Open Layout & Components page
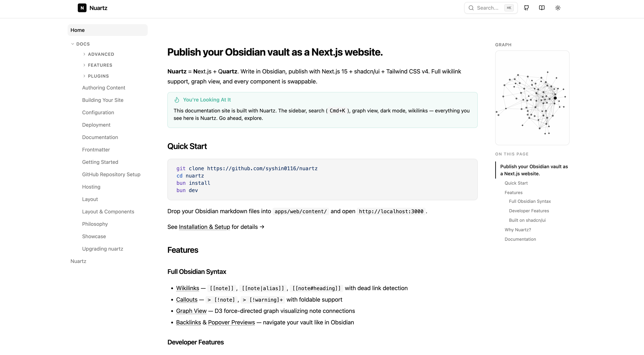The height and width of the screenshot is (355, 644). click(108, 212)
